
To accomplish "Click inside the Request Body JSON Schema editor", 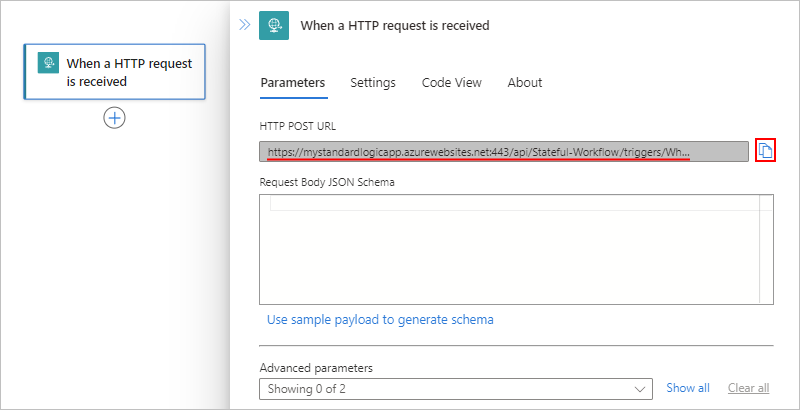I will [x=508, y=248].
